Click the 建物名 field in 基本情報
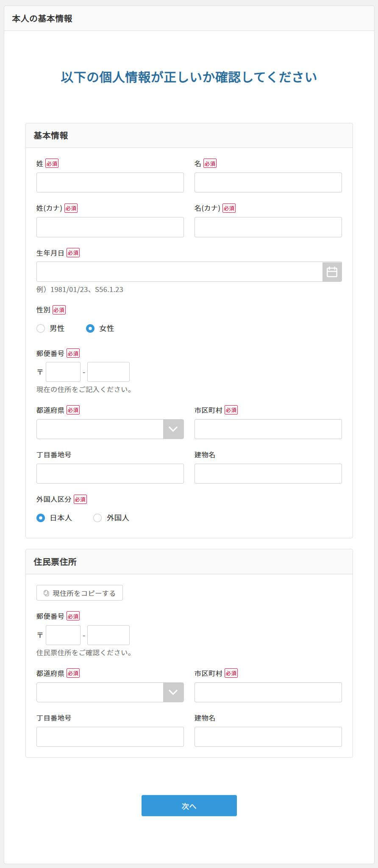 [268, 473]
